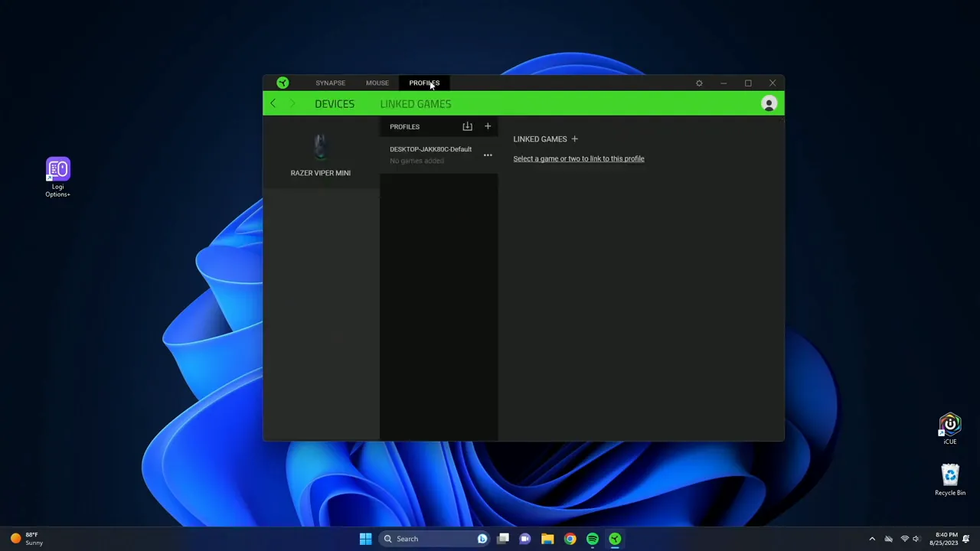980x551 pixels.
Task: Open options for DESKTOP-JAKK80C-Default profile
Action: click(488, 155)
